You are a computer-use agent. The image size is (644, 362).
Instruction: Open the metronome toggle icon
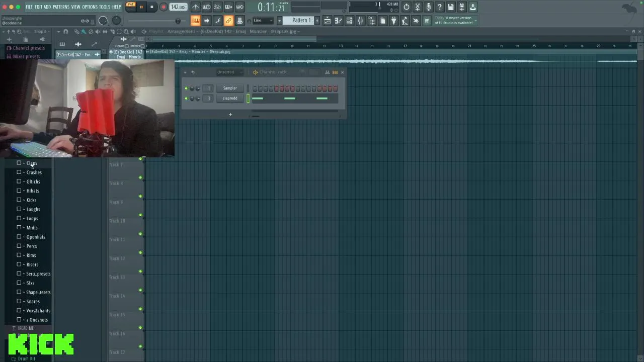point(195,7)
